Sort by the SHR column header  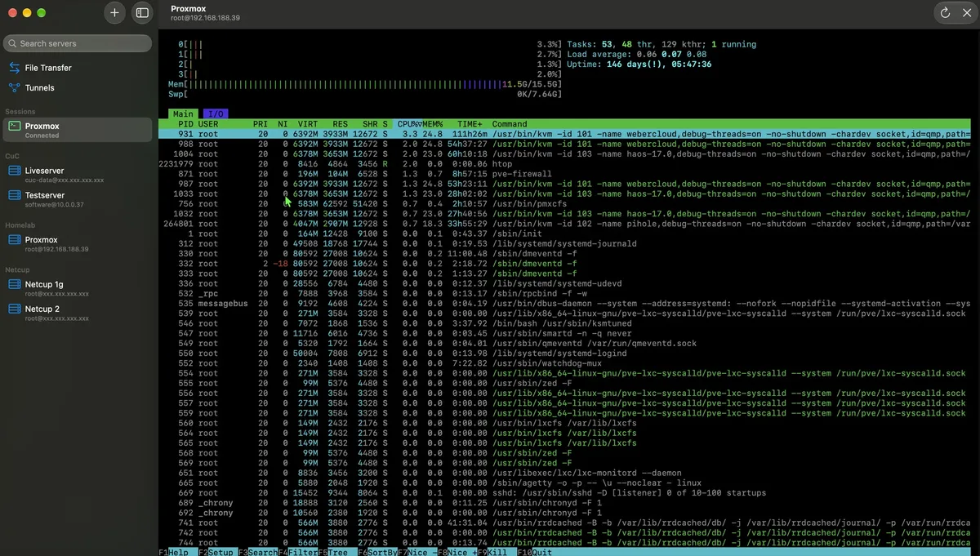tap(370, 124)
